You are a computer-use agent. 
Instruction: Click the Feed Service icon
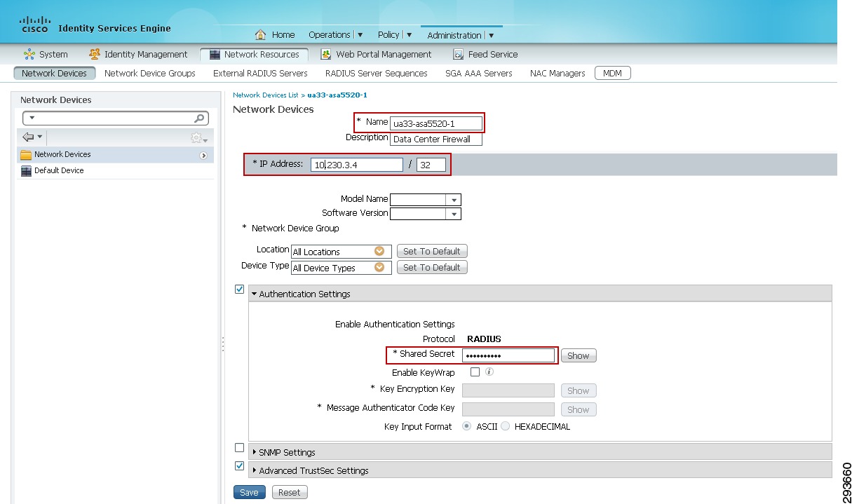[459, 54]
